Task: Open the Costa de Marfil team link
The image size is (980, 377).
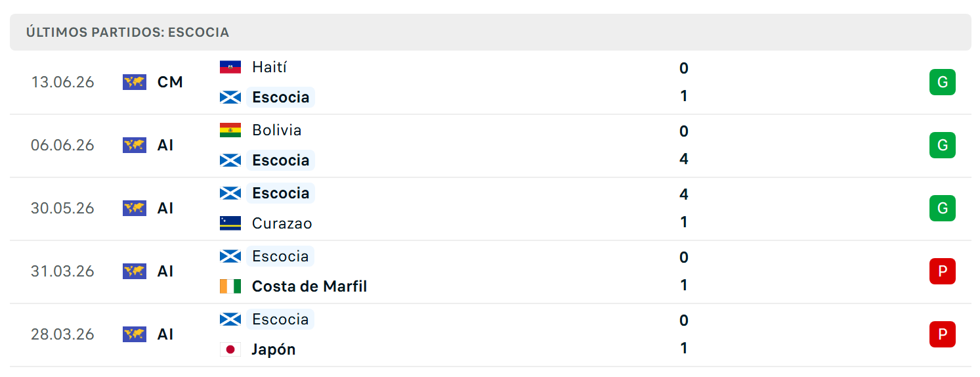Action: 309,286
